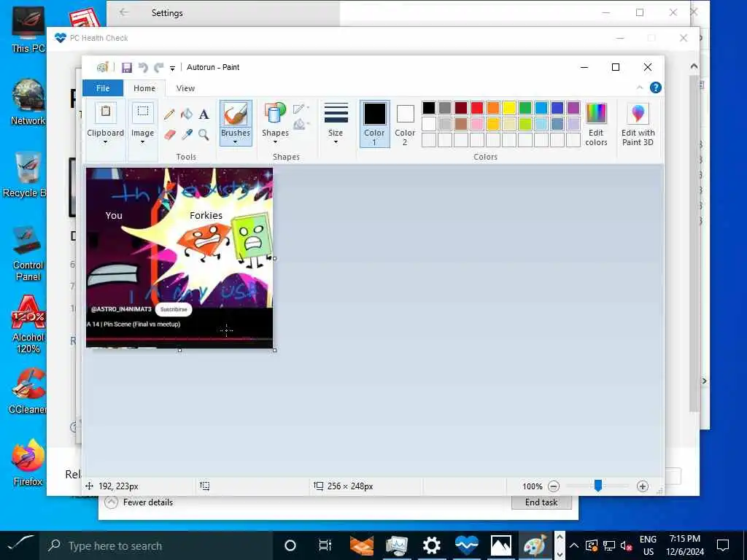Image resolution: width=747 pixels, height=560 pixels.
Task: Click Photos app taskbar icon
Action: click(x=500, y=545)
